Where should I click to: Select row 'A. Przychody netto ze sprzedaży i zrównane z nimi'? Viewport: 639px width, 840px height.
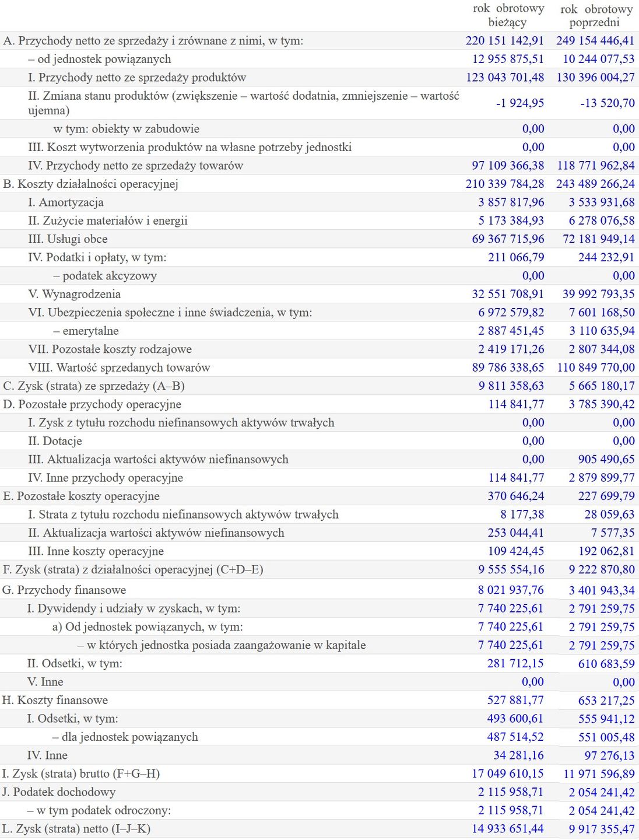coord(319,41)
